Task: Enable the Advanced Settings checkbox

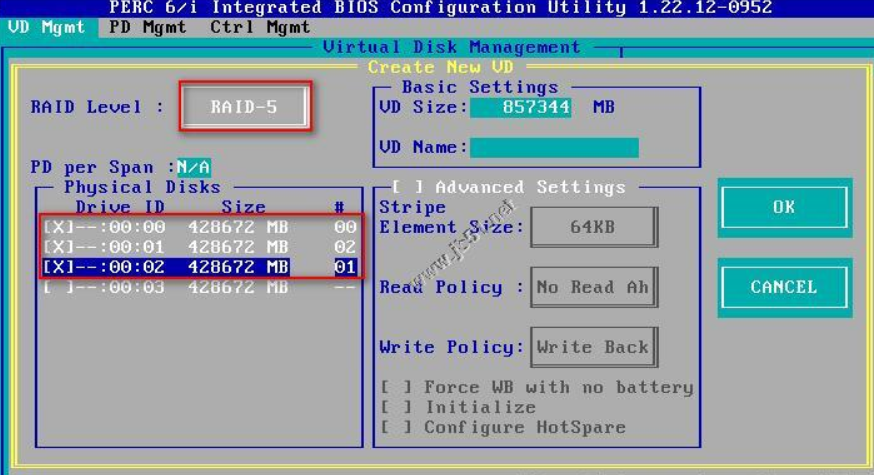Action: point(407,187)
